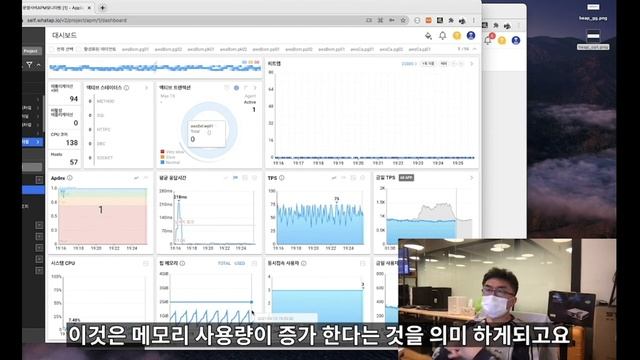640x360 pixels.
Task: Open the paint bucket theme icon in dashboard header
Action: pyautogui.click(x=428, y=36)
